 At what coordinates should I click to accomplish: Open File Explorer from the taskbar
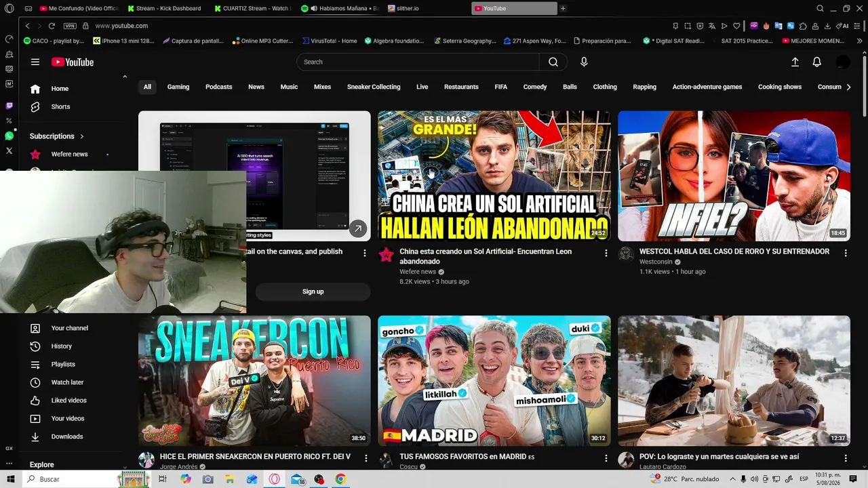(x=230, y=479)
